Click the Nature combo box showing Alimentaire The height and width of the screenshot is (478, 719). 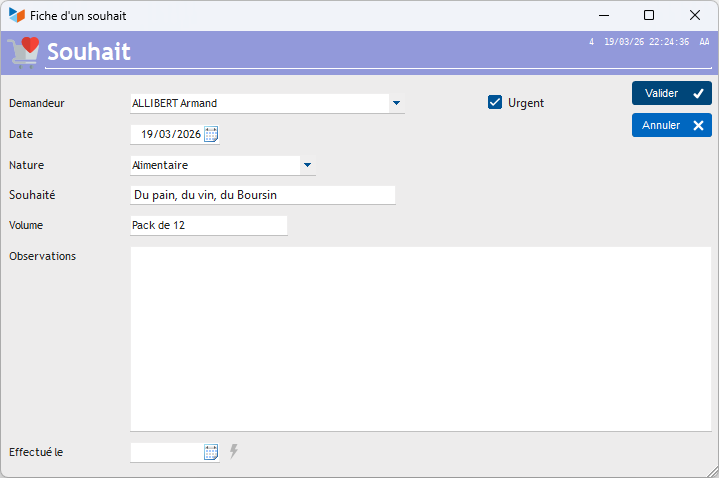(214, 165)
